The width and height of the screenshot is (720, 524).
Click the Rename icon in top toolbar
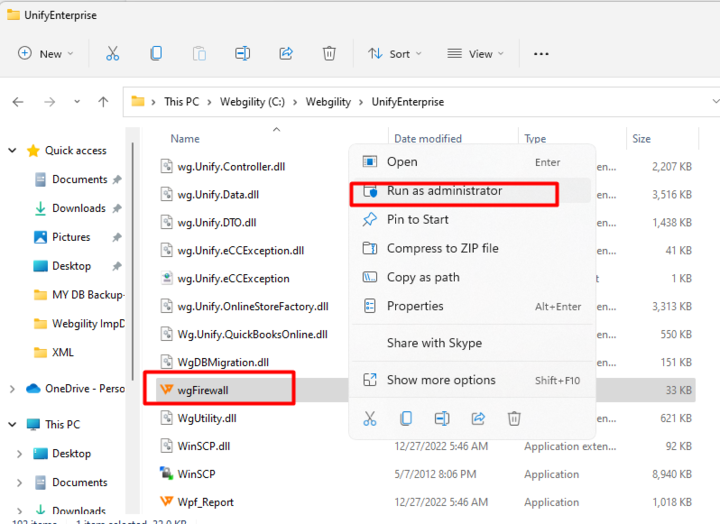point(242,54)
